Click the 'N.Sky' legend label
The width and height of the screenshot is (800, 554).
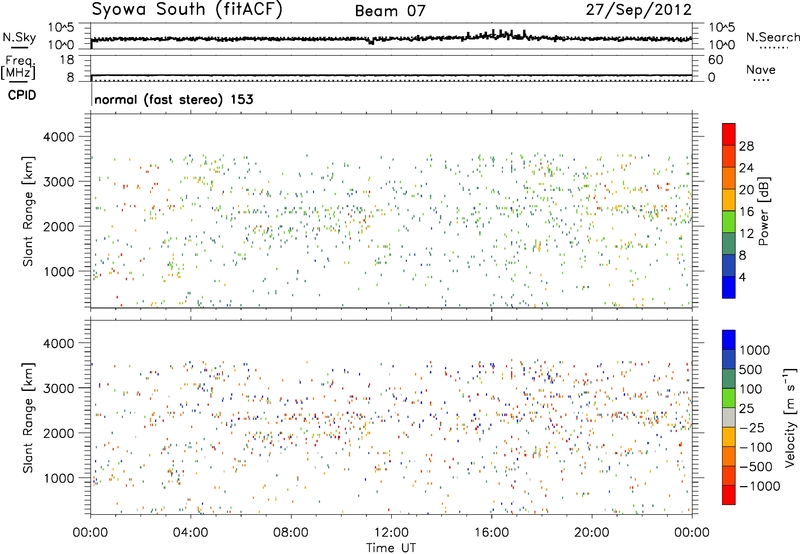coord(19,37)
